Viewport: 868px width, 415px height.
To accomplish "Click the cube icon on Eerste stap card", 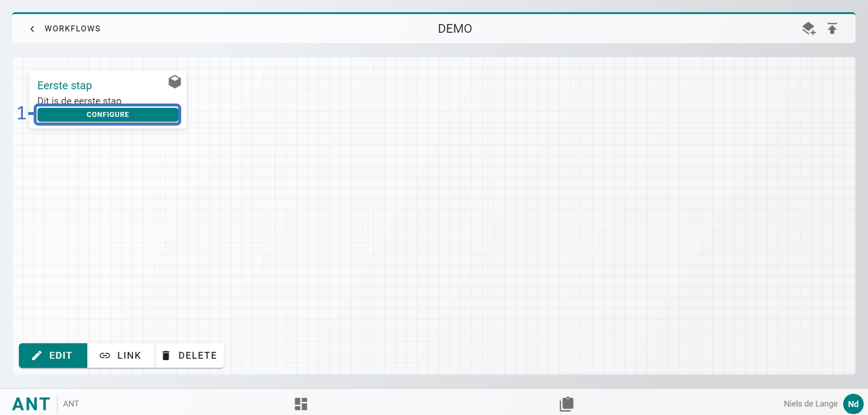I will click(x=174, y=82).
